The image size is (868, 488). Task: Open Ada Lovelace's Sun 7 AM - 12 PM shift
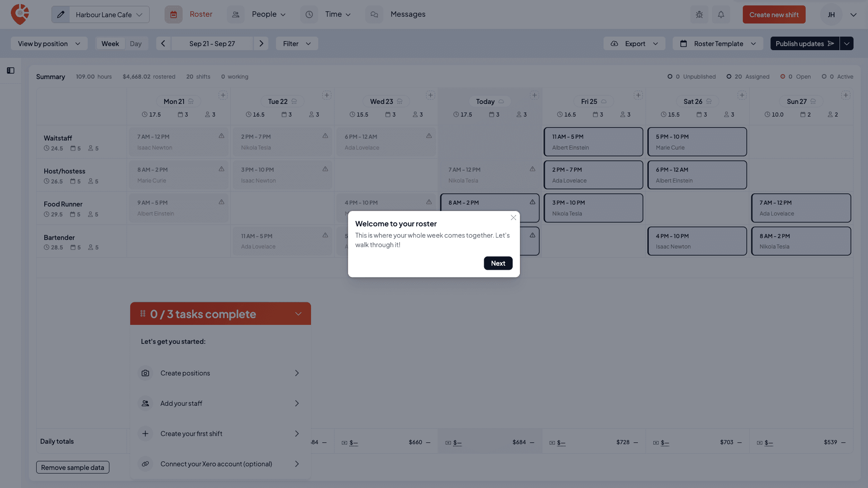tap(801, 208)
